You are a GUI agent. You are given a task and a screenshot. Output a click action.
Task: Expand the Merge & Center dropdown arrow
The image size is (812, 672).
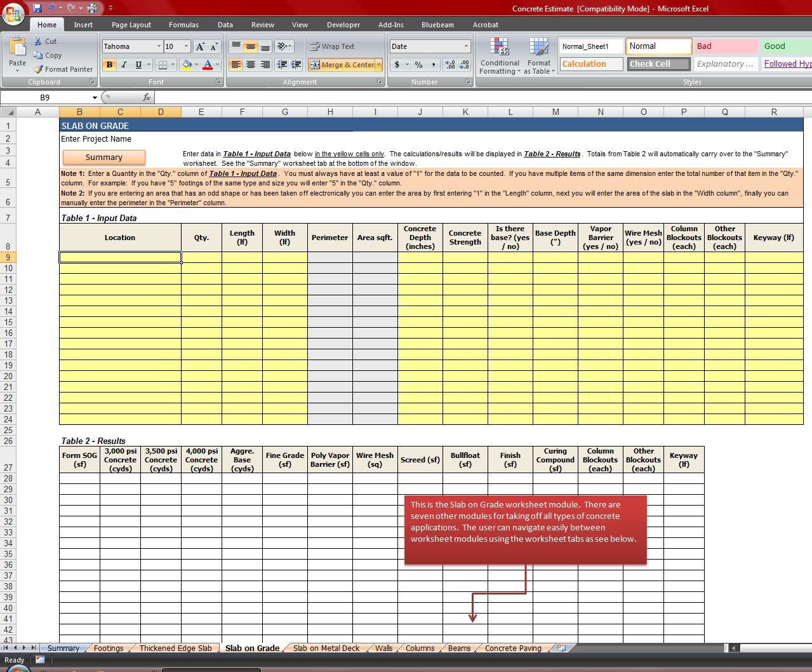380,65
